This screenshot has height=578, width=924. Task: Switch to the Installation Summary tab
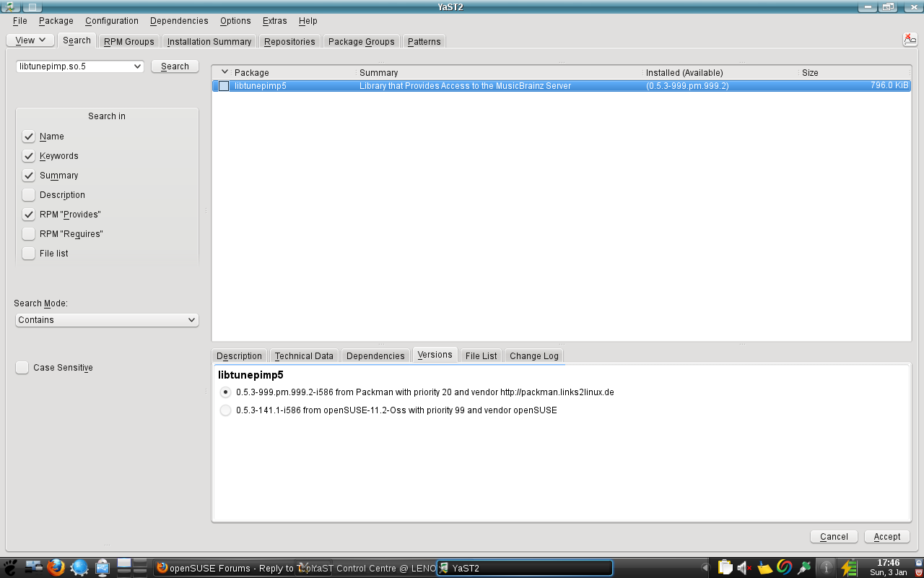pos(209,41)
